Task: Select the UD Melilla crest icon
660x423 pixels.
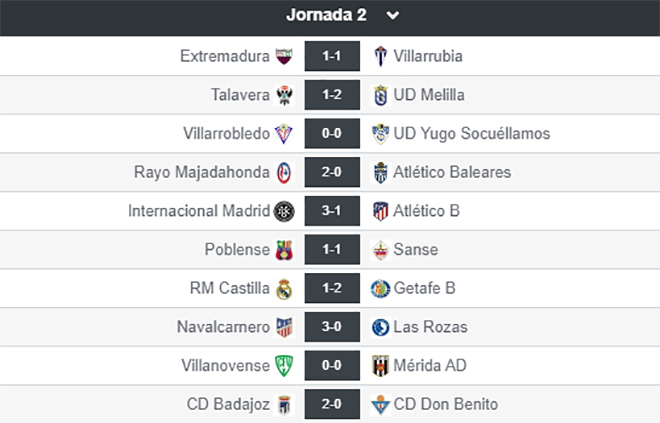Action: pos(381,95)
